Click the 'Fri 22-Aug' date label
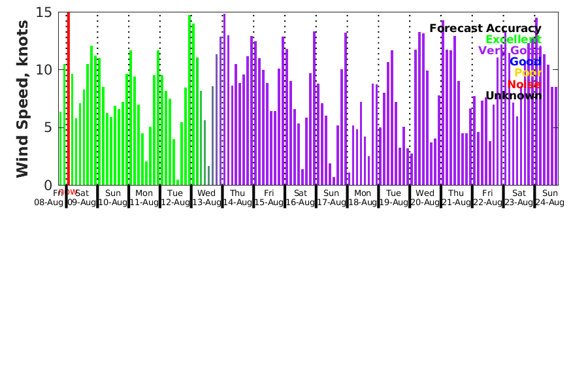Viewport: 588px width, 392px height. (487, 198)
